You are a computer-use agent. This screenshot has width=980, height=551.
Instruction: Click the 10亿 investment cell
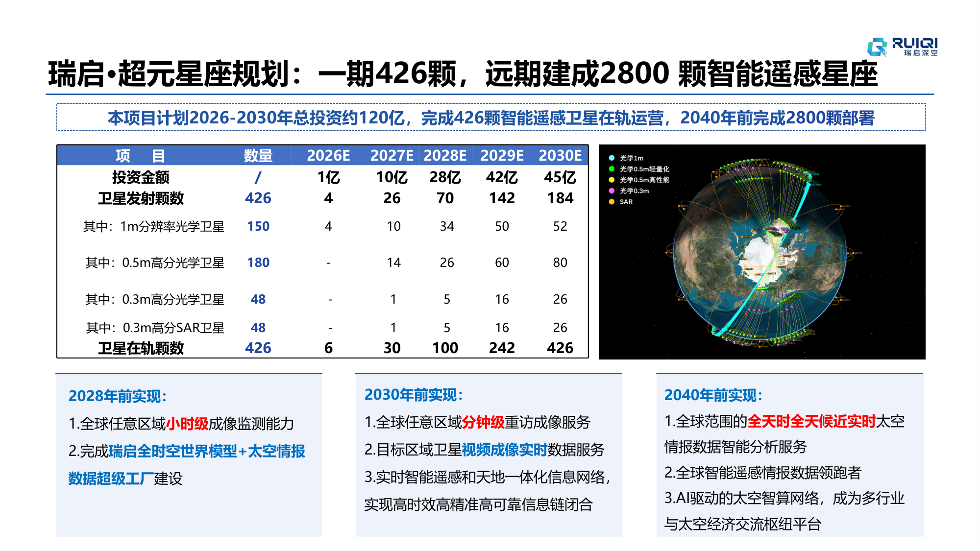pos(392,177)
